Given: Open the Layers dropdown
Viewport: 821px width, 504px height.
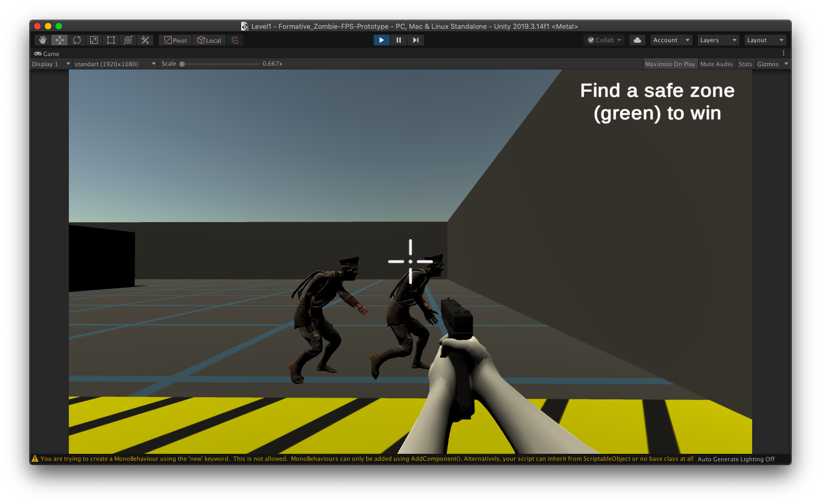Looking at the screenshot, I should [717, 40].
